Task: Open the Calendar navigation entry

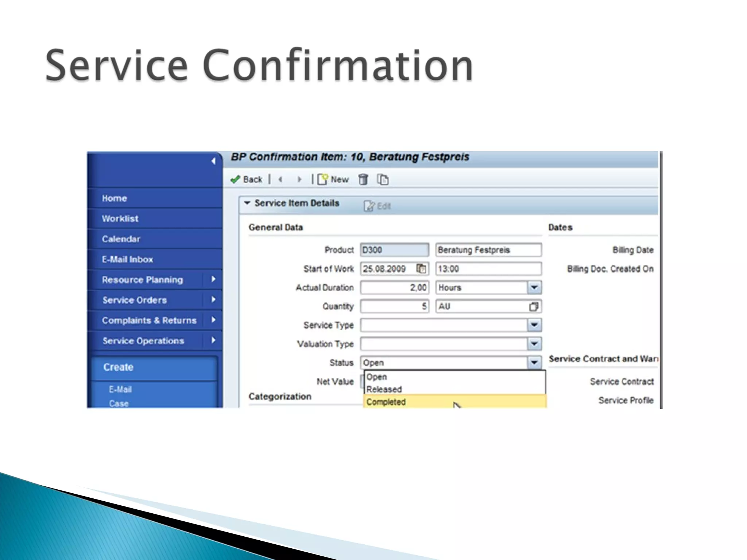Action: pos(121,239)
